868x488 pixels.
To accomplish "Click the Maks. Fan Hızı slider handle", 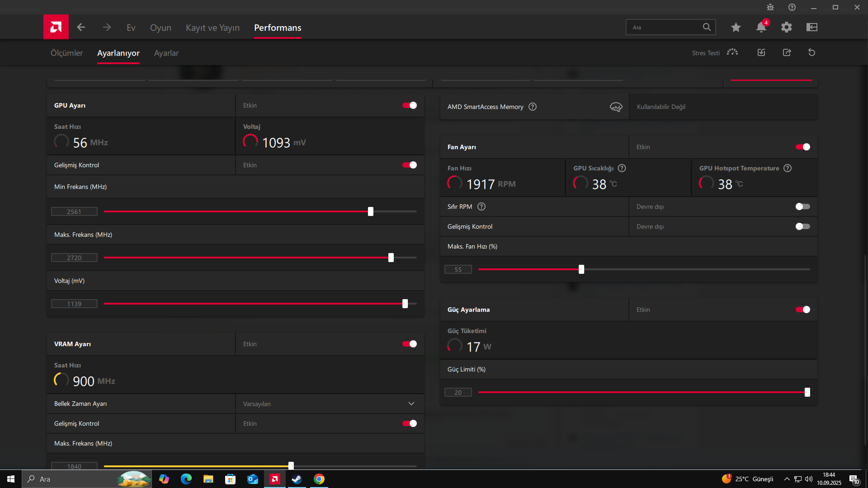I will (581, 269).
